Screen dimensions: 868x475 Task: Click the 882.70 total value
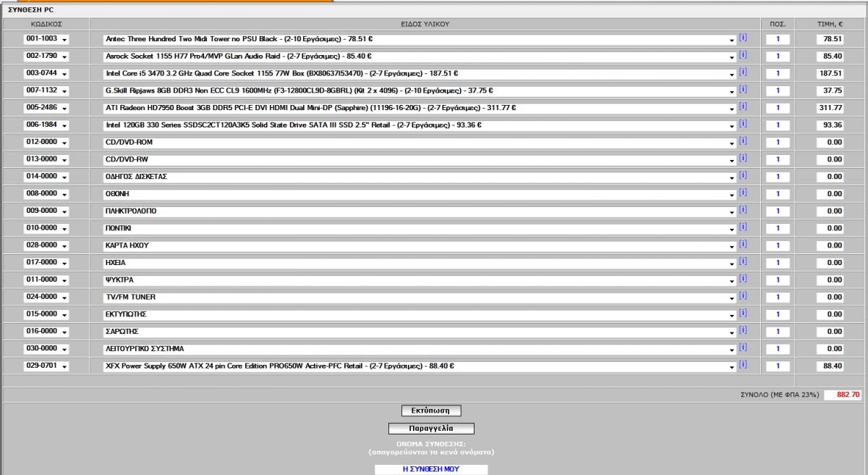pos(844,395)
